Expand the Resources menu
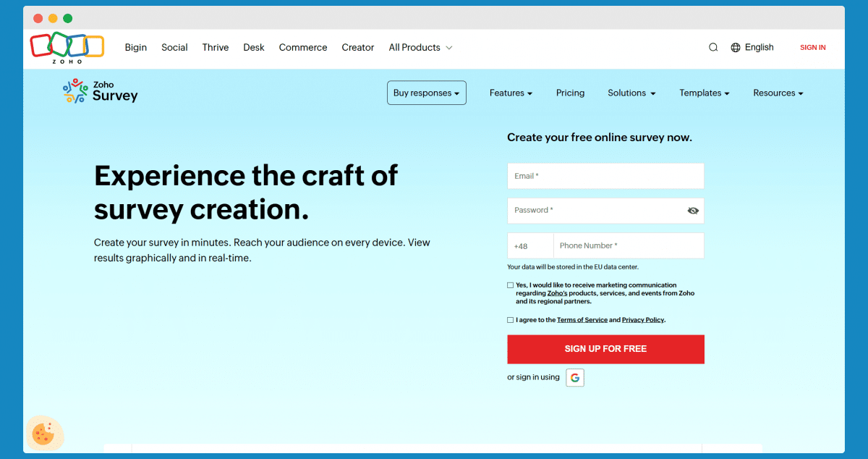 pyautogui.click(x=778, y=93)
